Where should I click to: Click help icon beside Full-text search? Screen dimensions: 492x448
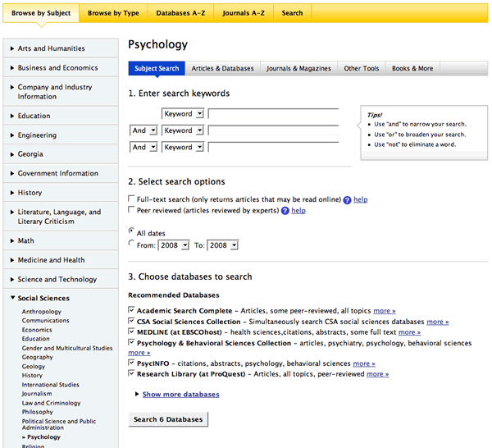(347, 200)
